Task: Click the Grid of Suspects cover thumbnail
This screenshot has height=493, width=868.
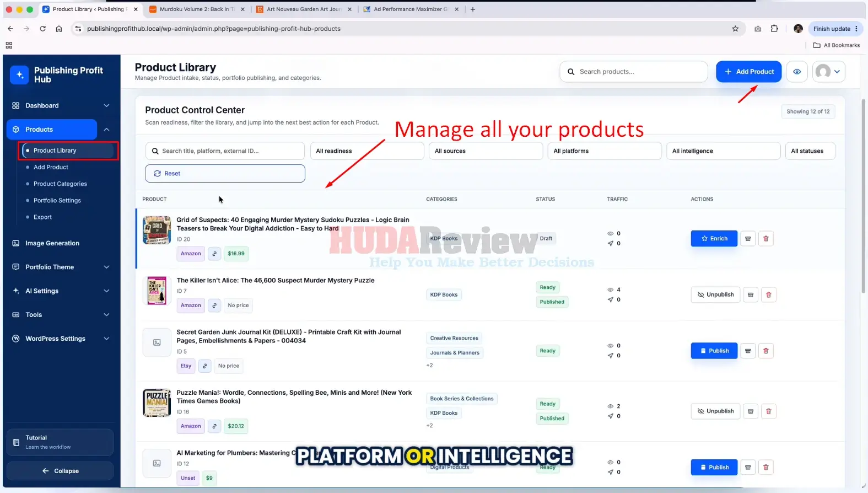Action: click(x=157, y=231)
